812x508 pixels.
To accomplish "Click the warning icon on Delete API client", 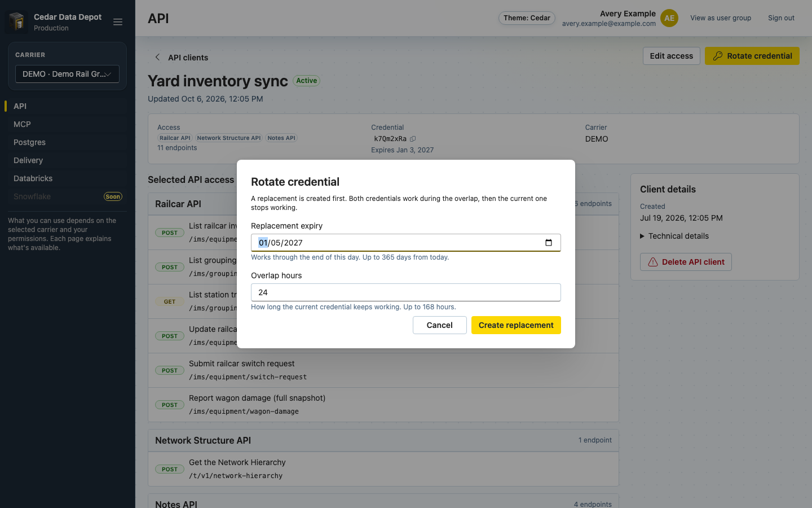I will point(653,262).
